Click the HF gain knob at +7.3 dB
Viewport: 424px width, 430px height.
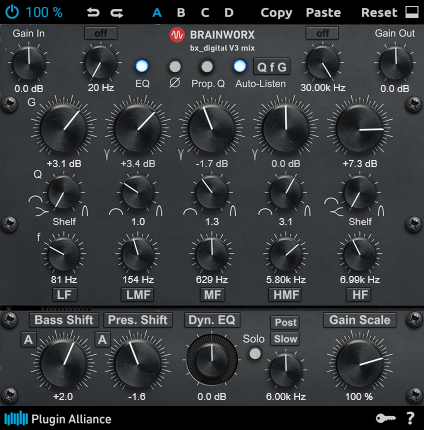(x=360, y=129)
